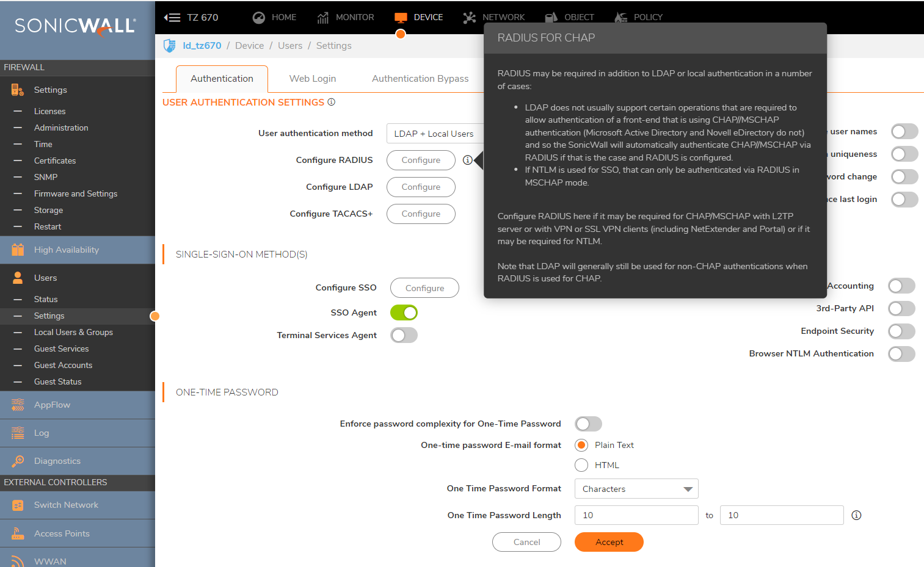
Task: Click info icon next to User Authentication Settings
Action: [331, 102]
